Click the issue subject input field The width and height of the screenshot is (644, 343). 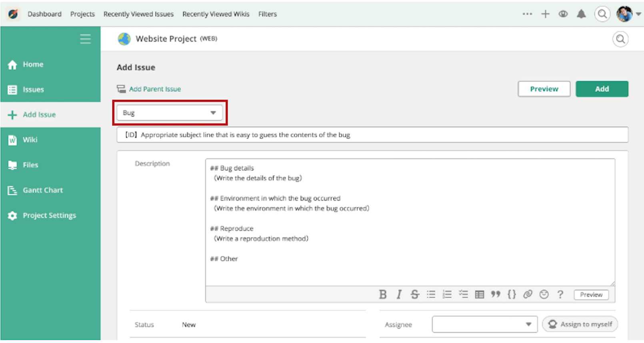click(372, 135)
